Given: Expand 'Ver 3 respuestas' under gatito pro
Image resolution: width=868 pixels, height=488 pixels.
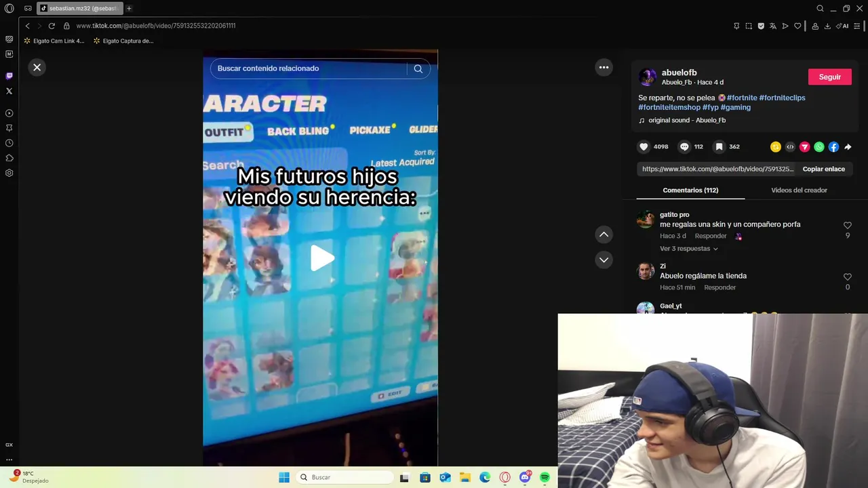Looking at the screenshot, I should (x=688, y=249).
